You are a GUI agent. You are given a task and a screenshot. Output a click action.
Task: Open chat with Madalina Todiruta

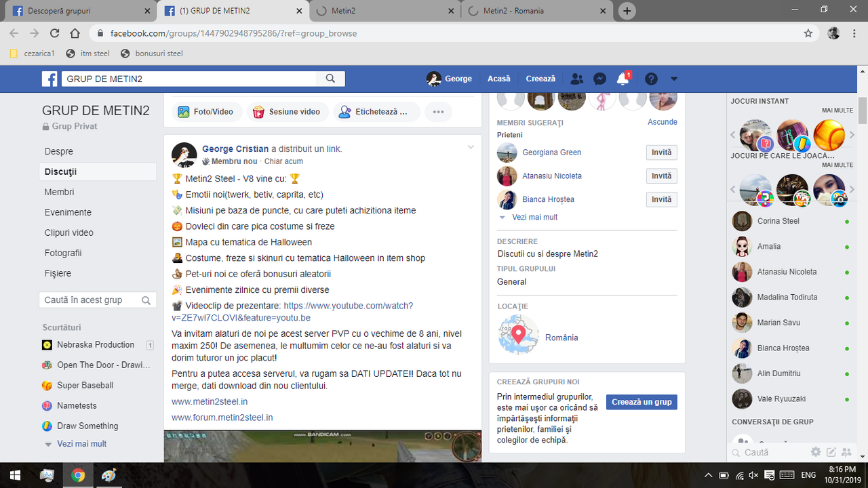coord(791,298)
